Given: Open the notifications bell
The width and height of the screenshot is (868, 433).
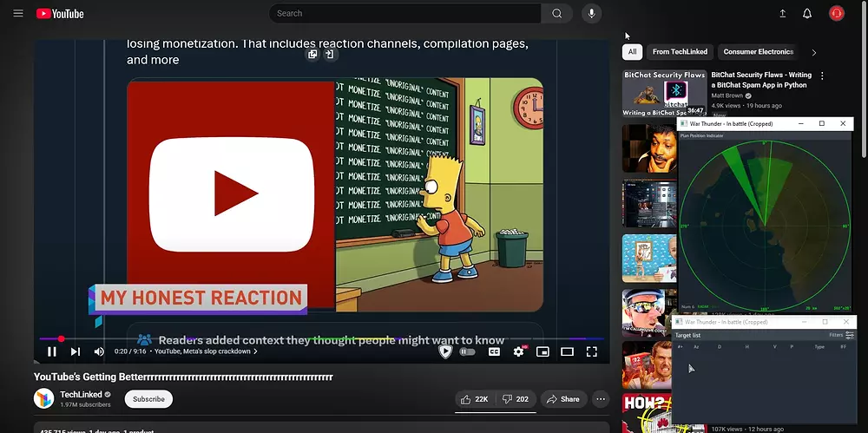Looking at the screenshot, I should coord(807,13).
